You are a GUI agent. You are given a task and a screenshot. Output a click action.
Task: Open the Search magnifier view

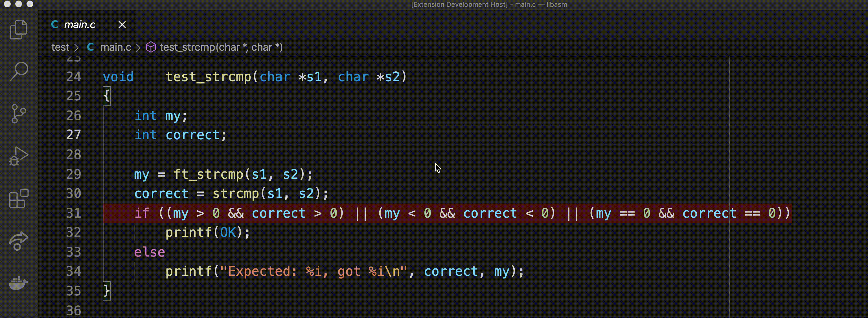point(19,71)
